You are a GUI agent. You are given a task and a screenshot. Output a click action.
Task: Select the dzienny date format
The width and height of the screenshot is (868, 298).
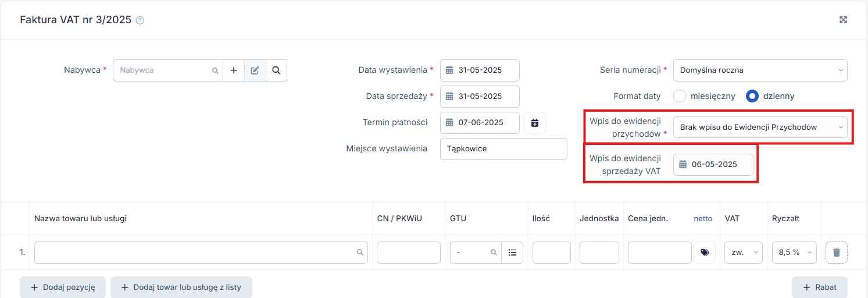752,96
